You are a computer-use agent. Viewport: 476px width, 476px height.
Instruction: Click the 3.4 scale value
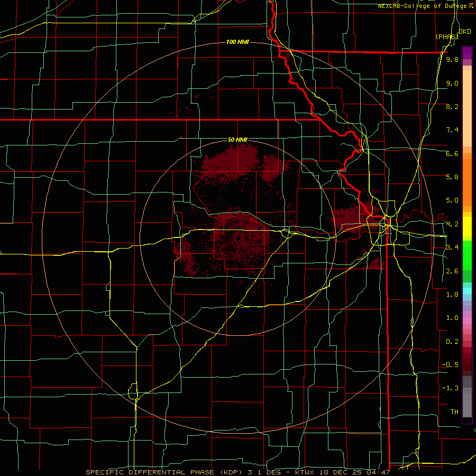pyautogui.click(x=452, y=248)
